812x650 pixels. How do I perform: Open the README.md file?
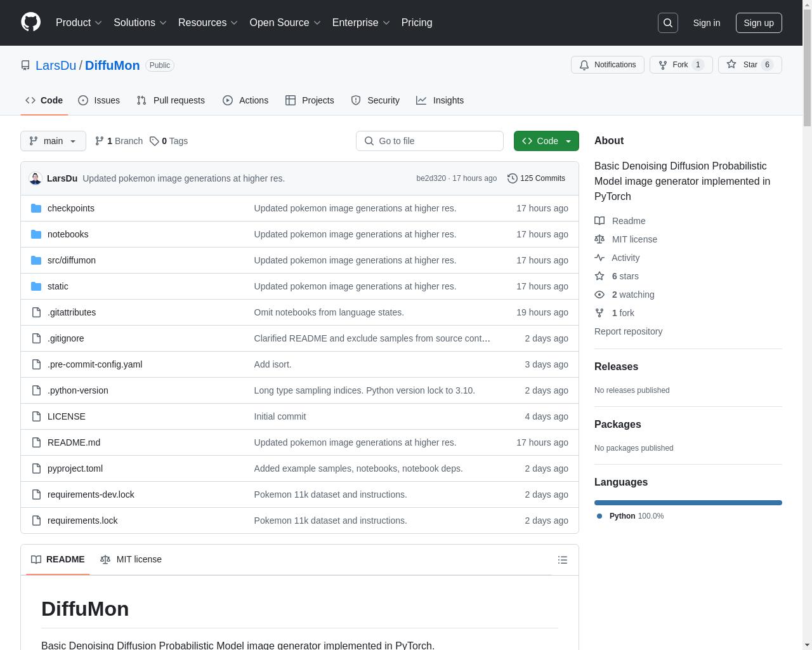coord(74,442)
